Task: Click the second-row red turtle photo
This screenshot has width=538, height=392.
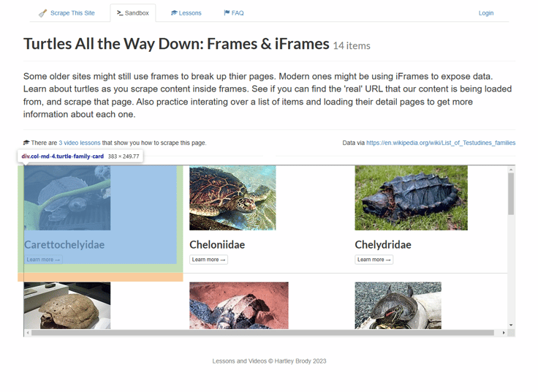Action: [x=238, y=306]
